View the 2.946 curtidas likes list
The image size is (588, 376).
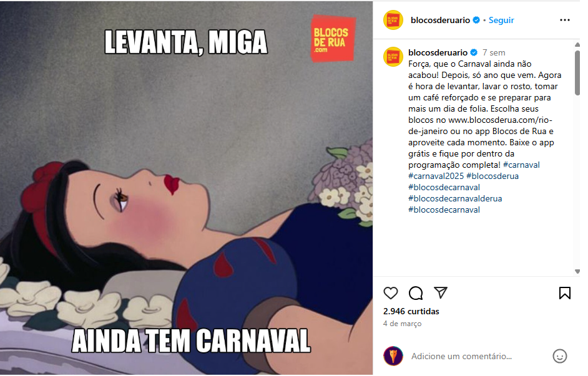[x=411, y=311]
